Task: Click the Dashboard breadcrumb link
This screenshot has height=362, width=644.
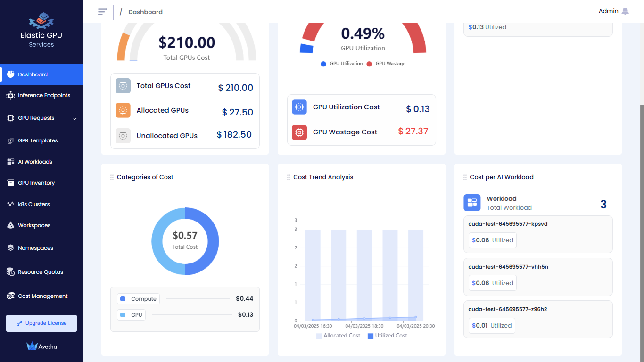Action: point(145,12)
